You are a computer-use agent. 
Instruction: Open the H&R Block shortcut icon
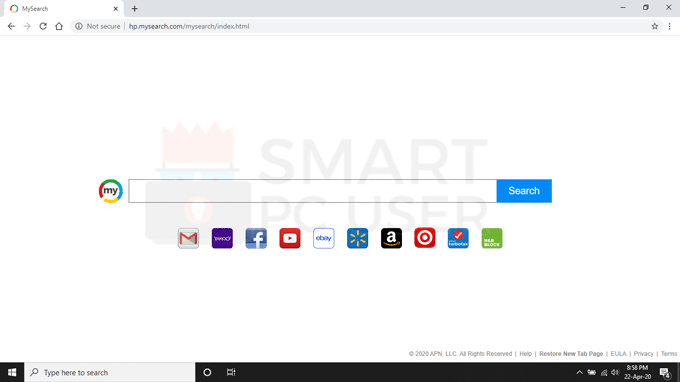(x=492, y=238)
